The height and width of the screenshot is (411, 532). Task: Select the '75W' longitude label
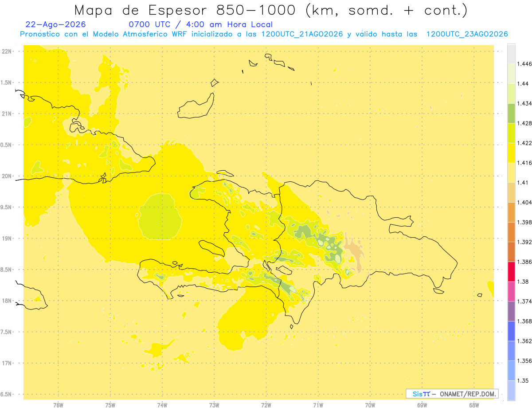[x=110, y=405]
